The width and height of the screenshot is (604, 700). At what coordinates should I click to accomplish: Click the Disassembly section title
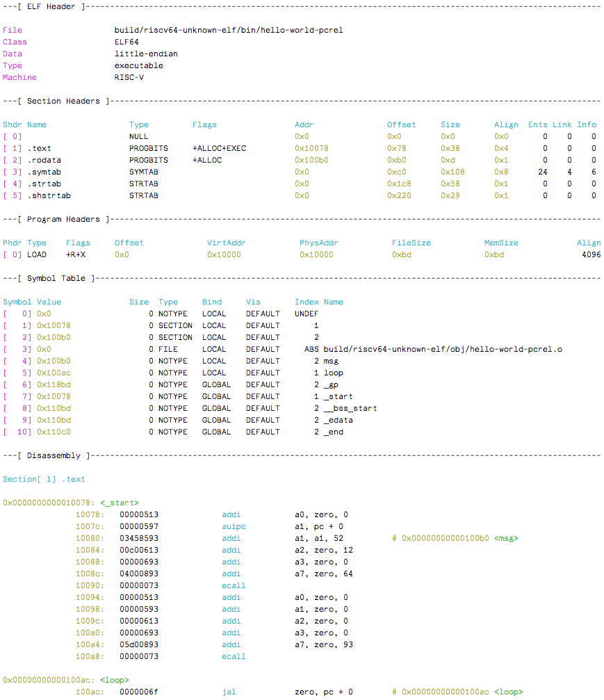54,456
